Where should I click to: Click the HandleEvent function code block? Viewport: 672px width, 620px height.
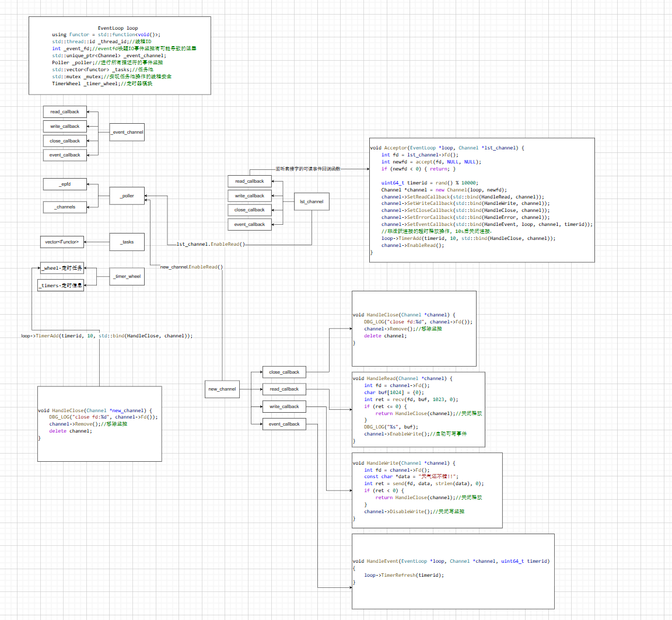453,571
